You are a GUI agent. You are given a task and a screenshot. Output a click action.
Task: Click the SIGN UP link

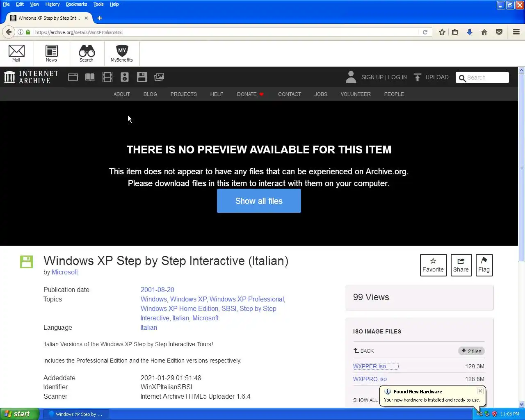372,77
